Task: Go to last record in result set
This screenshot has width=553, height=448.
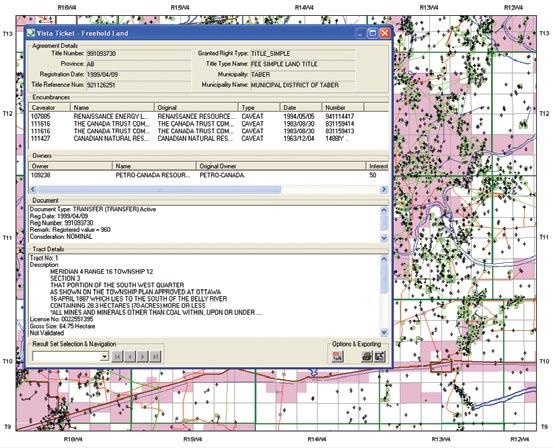Action: coord(155,356)
